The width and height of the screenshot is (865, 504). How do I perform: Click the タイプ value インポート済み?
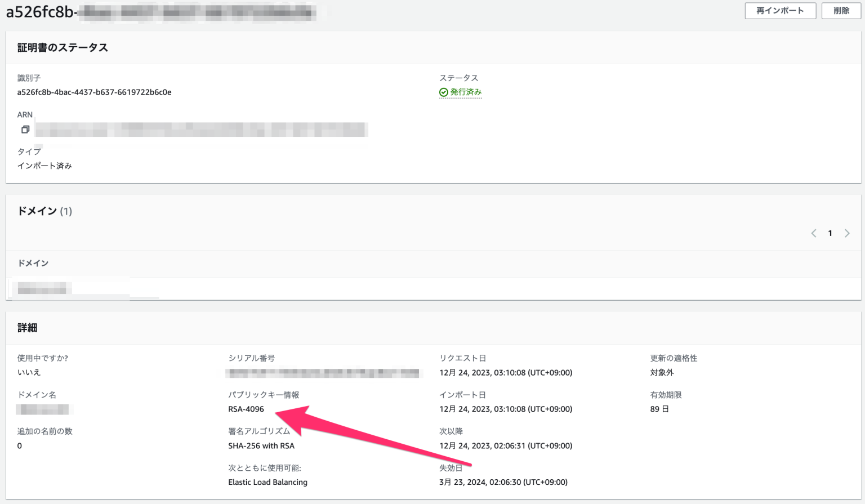pos(44,165)
